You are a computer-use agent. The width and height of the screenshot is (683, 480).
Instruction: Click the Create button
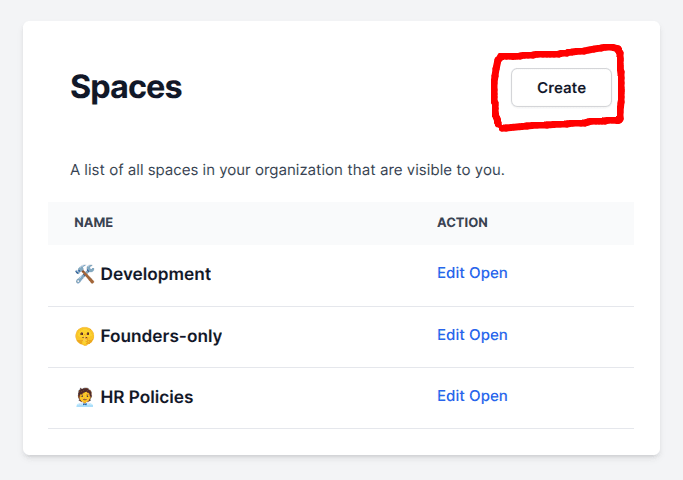(x=561, y=88)
